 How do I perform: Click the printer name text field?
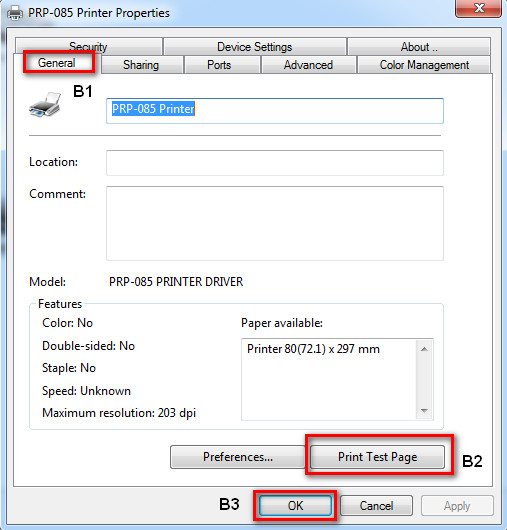point(275,111)
